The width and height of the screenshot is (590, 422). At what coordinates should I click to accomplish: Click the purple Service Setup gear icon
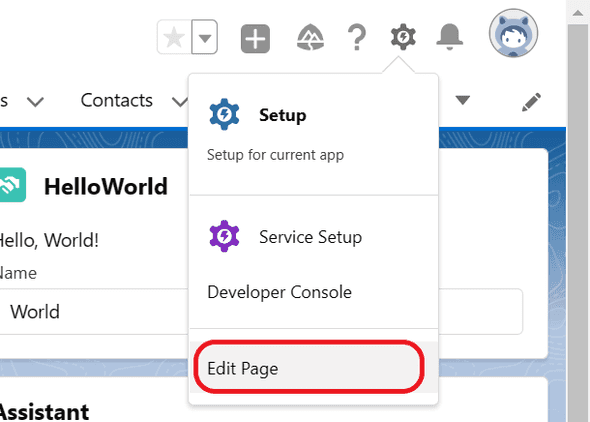224,236
